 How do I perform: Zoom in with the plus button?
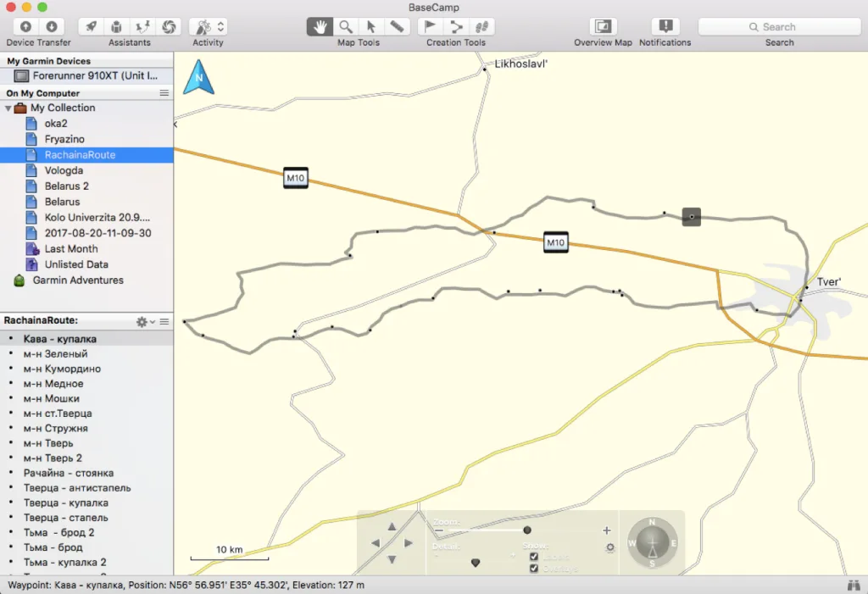(607, 530)
